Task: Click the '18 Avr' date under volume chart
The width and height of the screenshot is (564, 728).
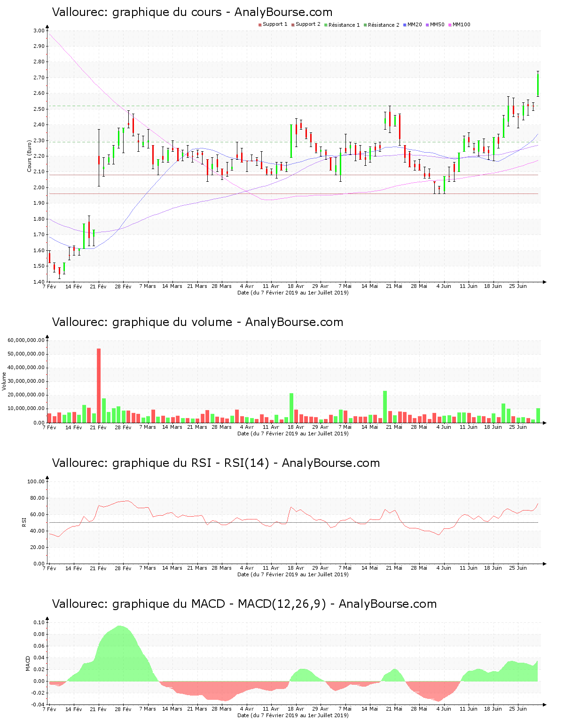Action: [296, 427]
